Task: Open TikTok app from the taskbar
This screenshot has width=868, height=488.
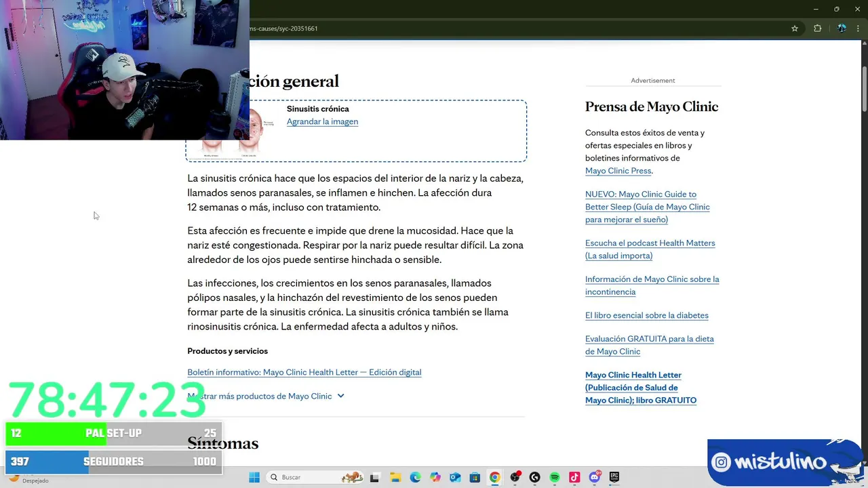Action: 574,477
